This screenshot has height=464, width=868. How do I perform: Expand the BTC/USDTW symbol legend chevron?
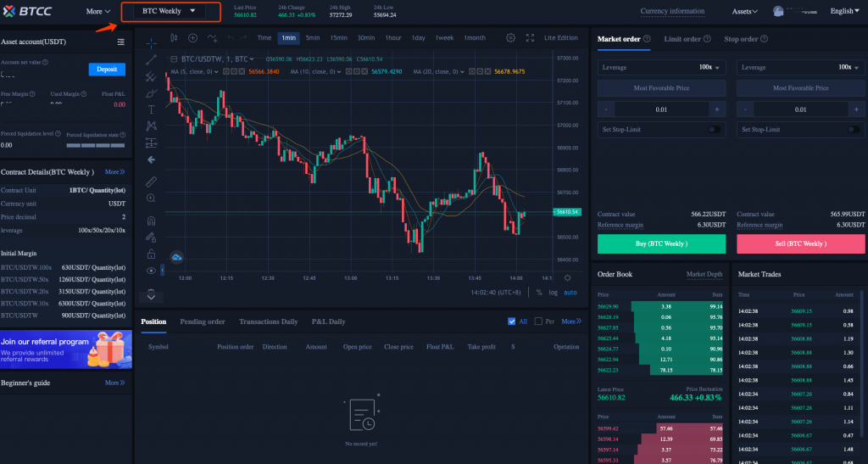(252, 59)
